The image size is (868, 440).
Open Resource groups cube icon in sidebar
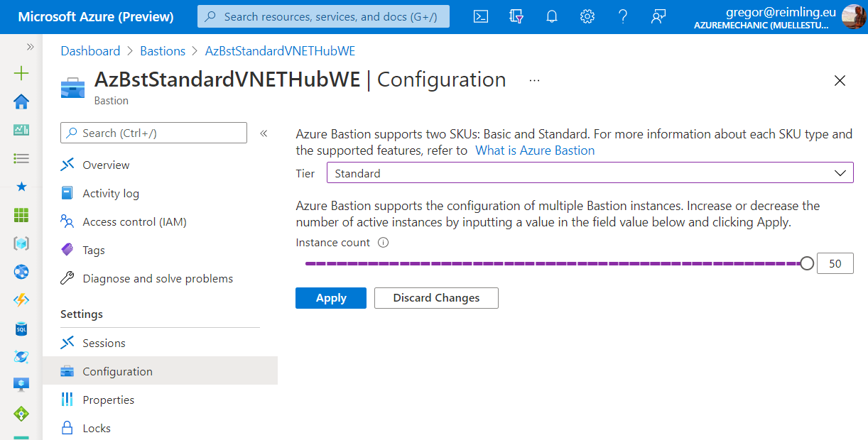tap(21, 243)
